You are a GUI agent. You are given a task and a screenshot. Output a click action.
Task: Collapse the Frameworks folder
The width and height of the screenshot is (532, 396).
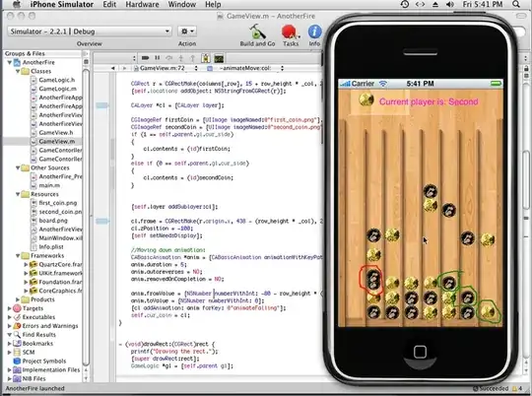coord(18,255)
